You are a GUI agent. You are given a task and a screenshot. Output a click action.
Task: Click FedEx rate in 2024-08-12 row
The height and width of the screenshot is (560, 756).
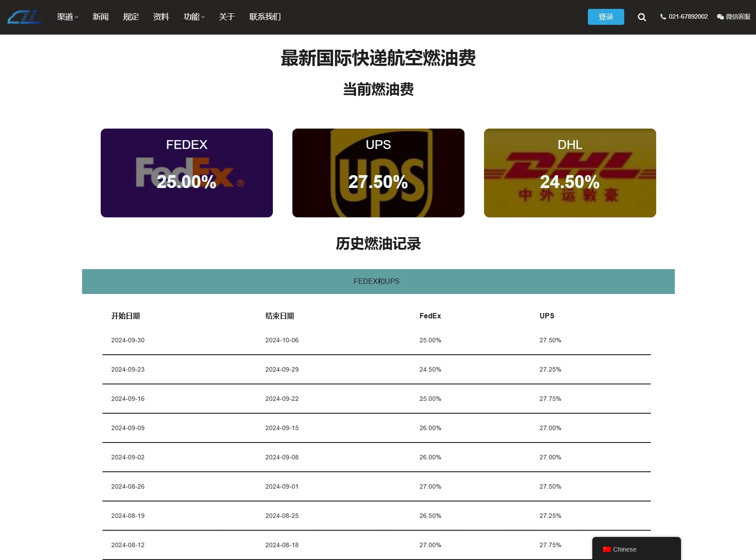pyautogui.click(x=430, y=545)
